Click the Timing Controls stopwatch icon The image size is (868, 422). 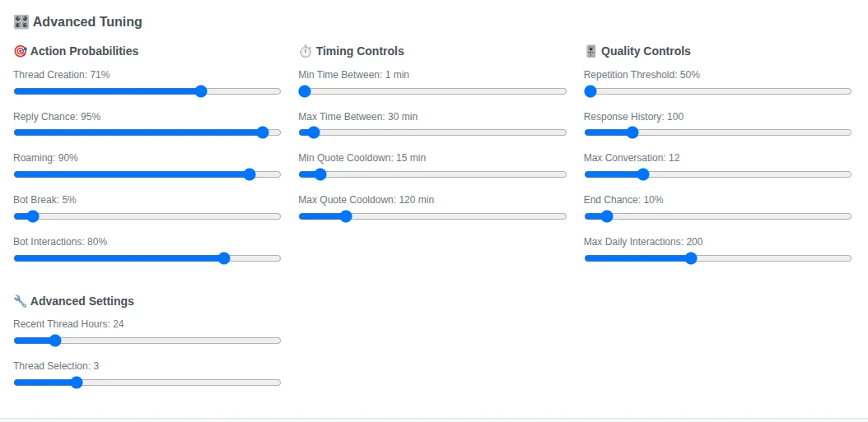coord(306,51)
